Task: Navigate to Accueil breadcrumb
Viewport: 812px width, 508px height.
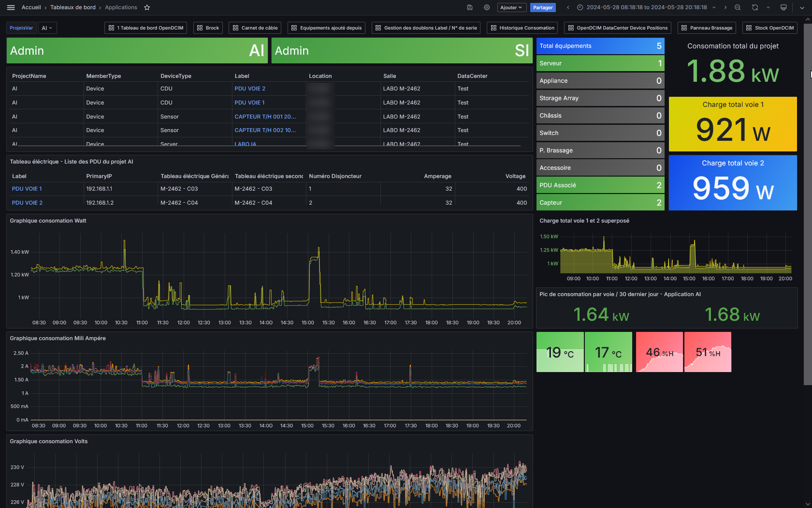Action: click(x=31, y=7)
